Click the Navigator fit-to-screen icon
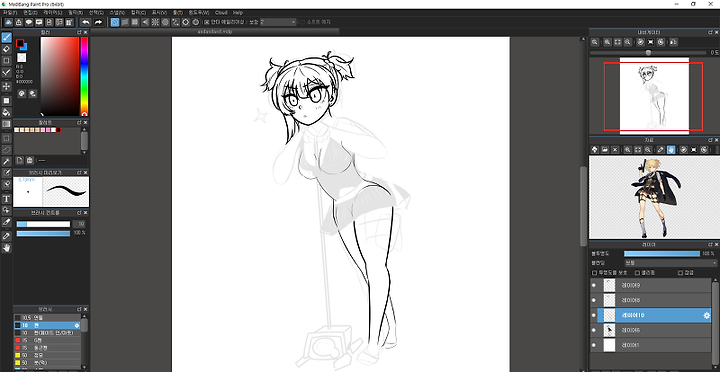The height and width of the screenshot is (372, 720). pyautogui.click(x=618, y=42)
